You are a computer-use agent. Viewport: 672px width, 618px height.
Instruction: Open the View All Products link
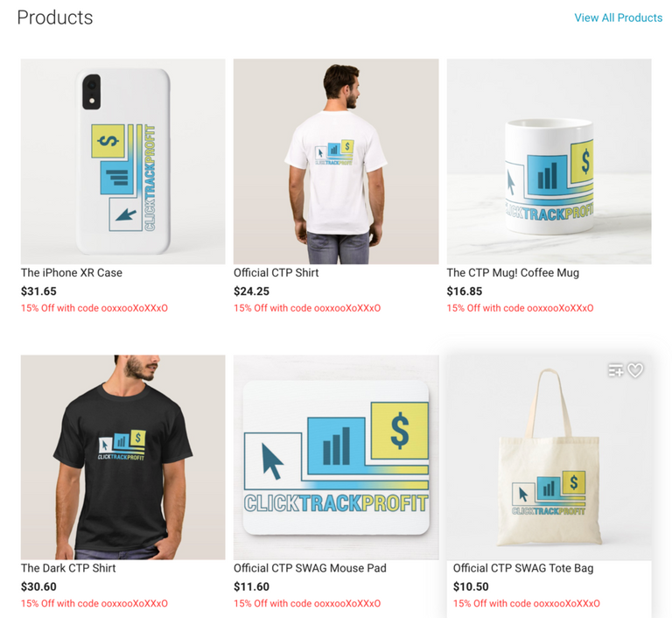(618, 18)
